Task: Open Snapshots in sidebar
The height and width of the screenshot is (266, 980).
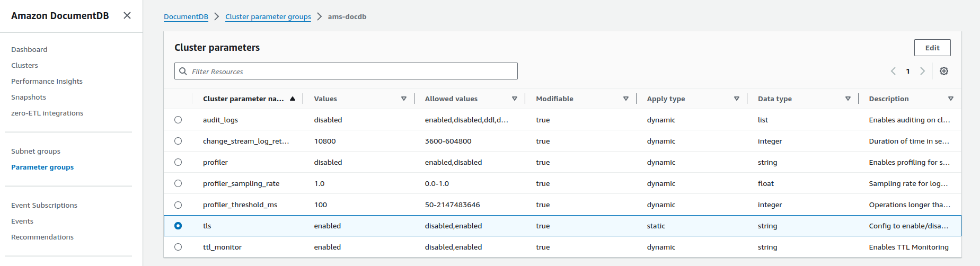Action: [x=29, y=97]
